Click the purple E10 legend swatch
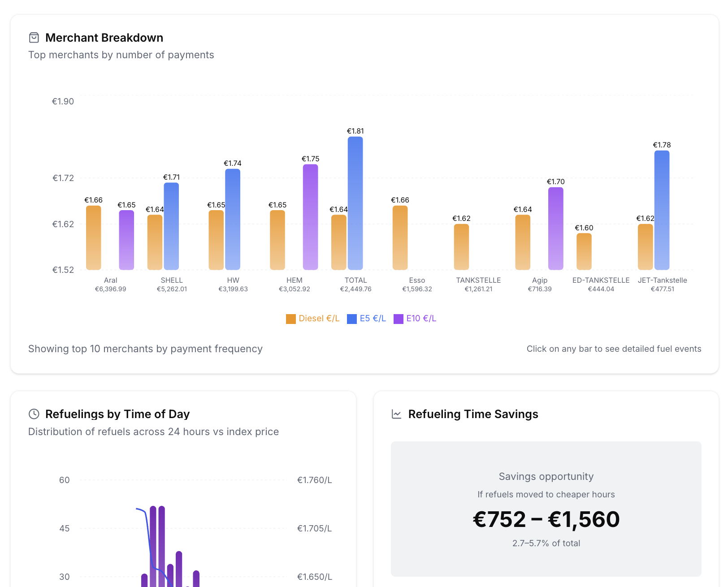 pos(399,319)
